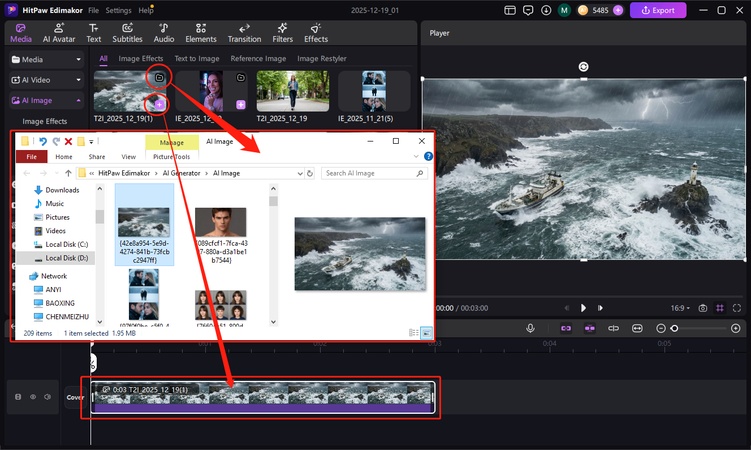Image resolution: width=751 pixels, height=450 pixels.
Task: Open the Settings menu
Action: [x=118, y=10]
